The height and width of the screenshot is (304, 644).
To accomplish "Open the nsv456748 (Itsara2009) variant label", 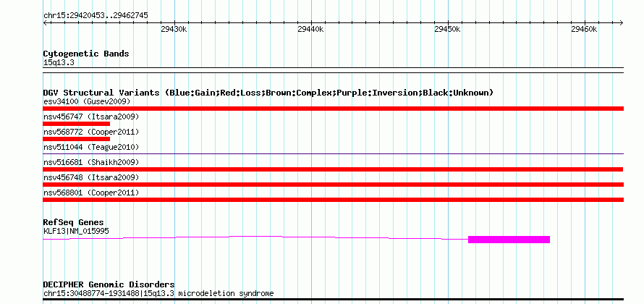I will (91, 177).
